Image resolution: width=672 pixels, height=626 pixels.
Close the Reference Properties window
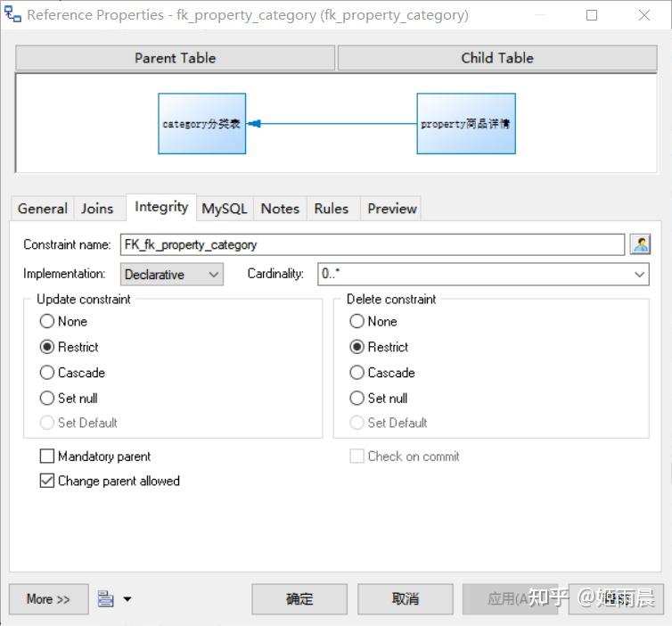(644, 15)
